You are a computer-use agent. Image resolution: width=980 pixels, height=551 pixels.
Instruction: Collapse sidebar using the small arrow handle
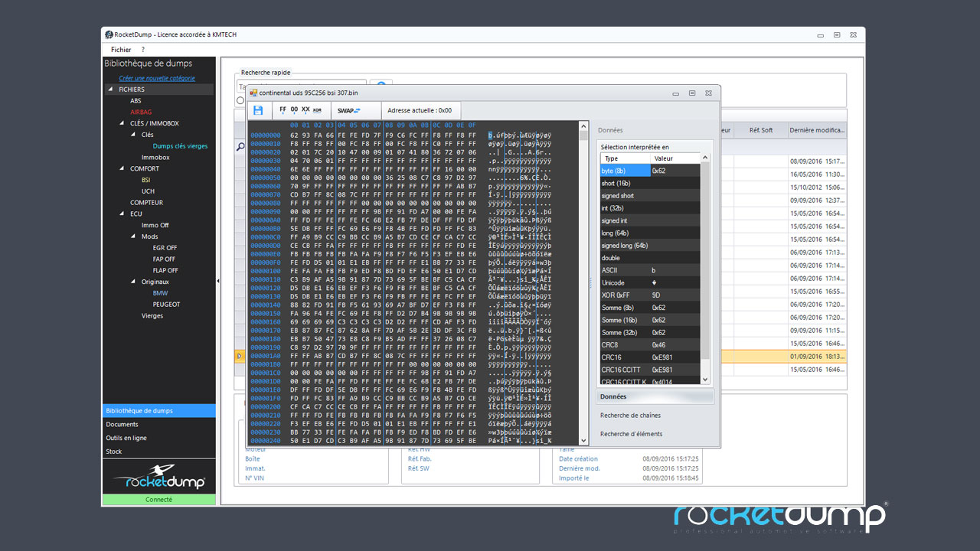click(218, 281)
